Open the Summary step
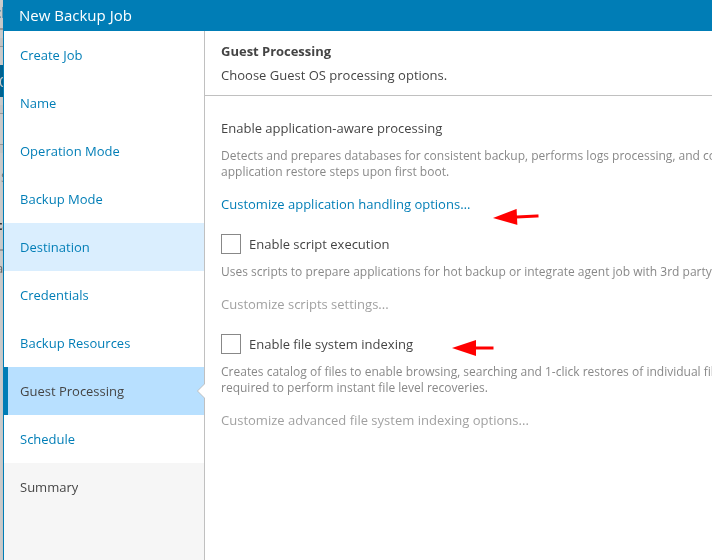The image size is (712, 560). (x=49, y=488)
